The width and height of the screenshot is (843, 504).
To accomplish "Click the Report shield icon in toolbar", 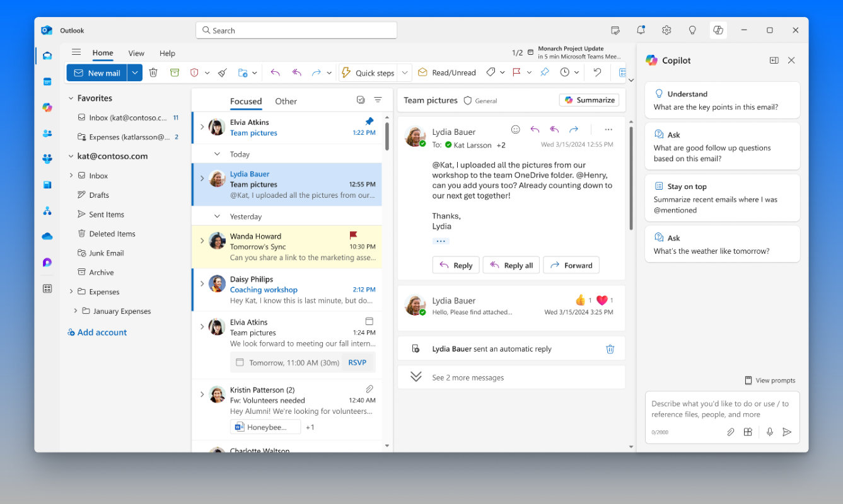I will (195, 73).
